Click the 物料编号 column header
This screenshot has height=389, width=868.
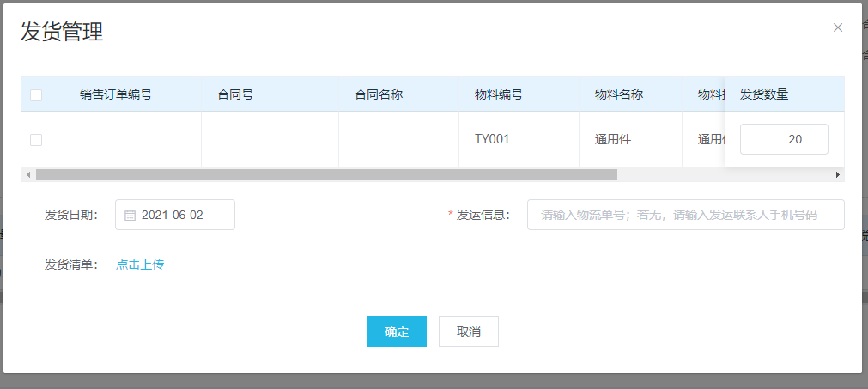tap(499, 94)
